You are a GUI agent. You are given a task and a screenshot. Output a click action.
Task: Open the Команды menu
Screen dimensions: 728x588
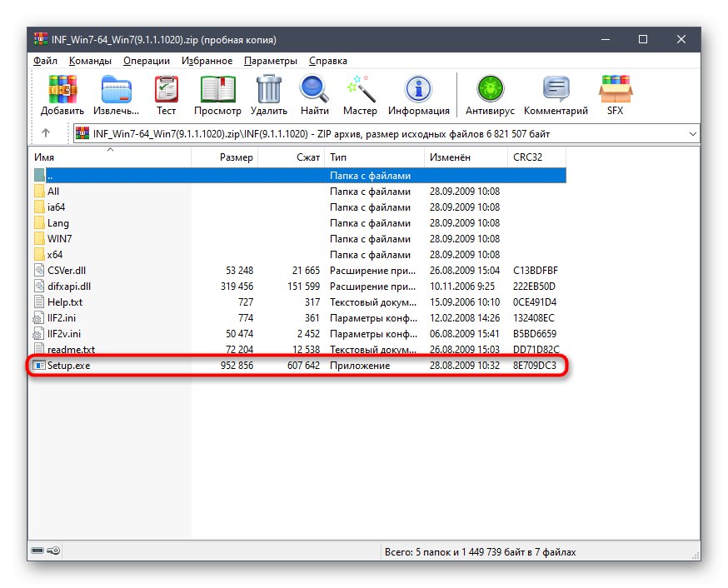(x=90, y=61)
